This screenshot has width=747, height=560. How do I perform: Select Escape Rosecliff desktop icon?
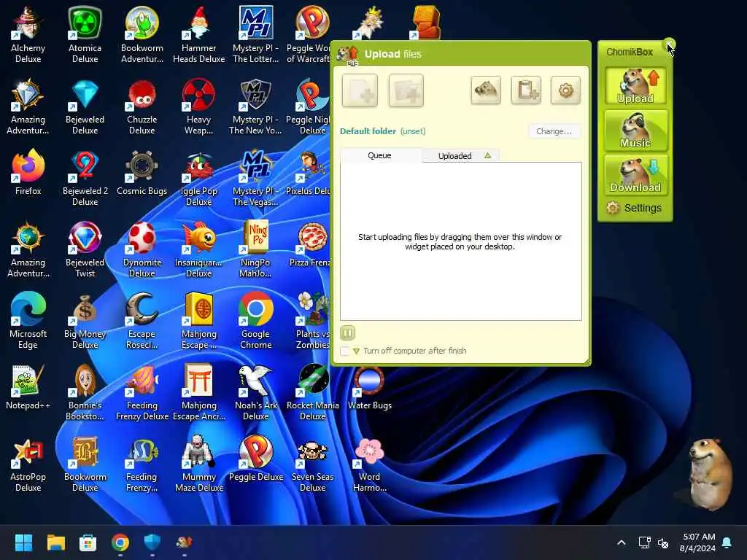point(142,321)
